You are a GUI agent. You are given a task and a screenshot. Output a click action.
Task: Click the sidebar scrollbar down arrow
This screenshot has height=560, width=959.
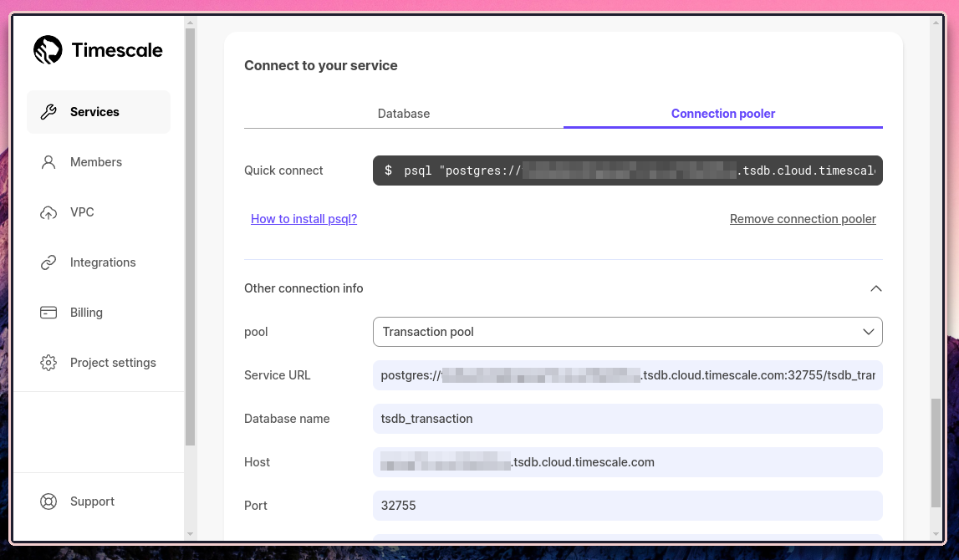(x=190, y=534)
